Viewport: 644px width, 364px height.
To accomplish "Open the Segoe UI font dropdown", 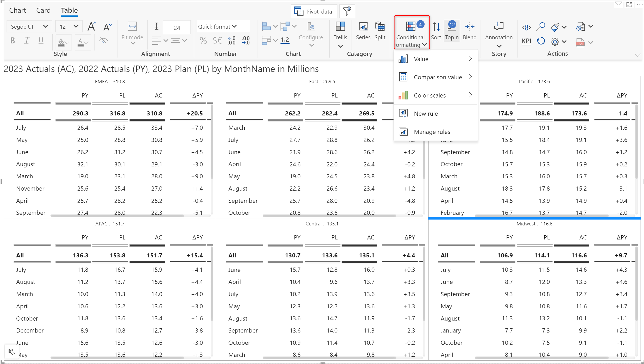I will (x=29, y=27).
